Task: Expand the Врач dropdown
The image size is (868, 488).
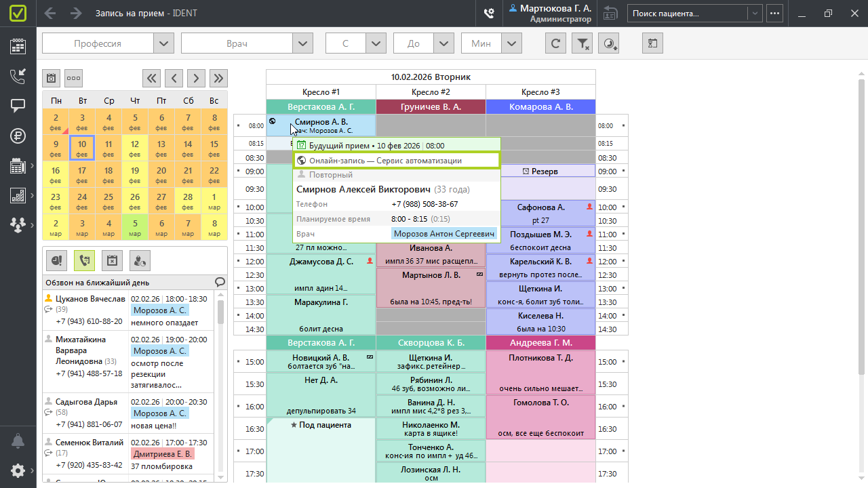Action: click(302, 43)
